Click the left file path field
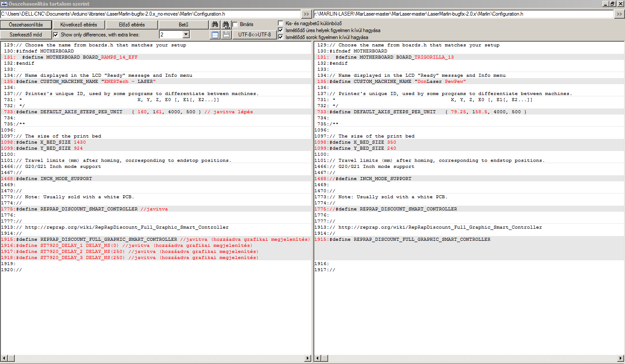The image size is (625, 364). (151, 14)
